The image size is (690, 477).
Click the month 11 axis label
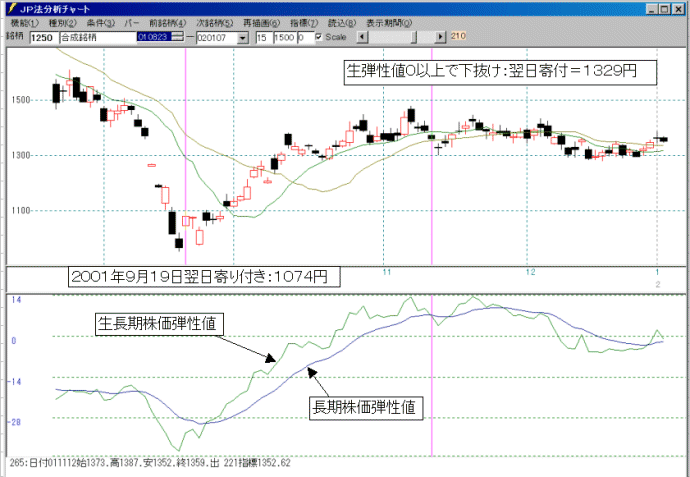pos(386,272)
